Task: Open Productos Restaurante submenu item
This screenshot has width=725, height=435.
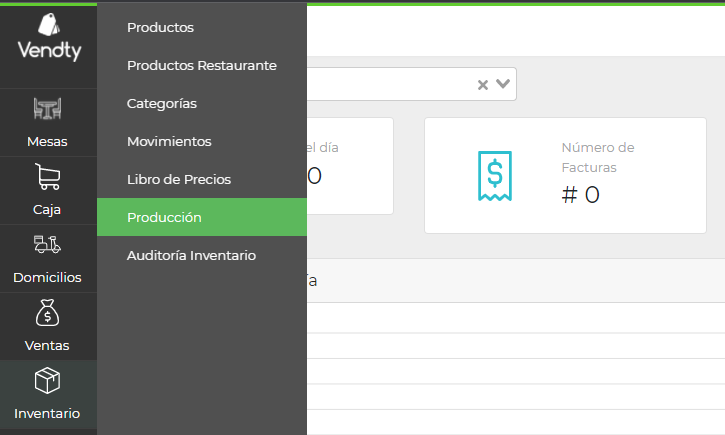Action: 202,65
